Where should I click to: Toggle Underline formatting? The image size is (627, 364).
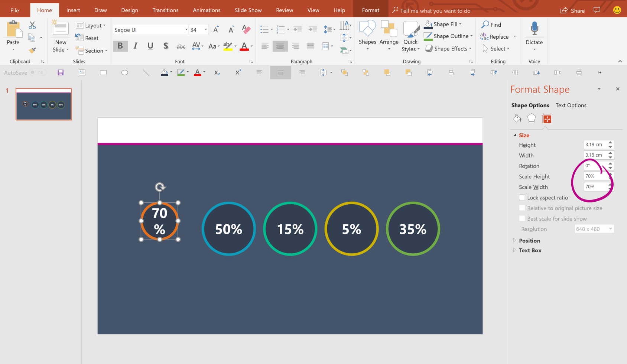point(150,46)
